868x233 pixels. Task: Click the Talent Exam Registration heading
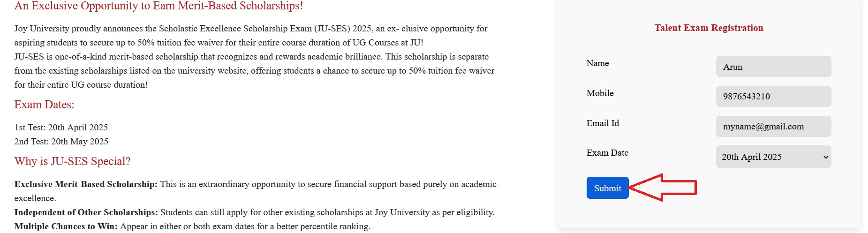[708, 28]
